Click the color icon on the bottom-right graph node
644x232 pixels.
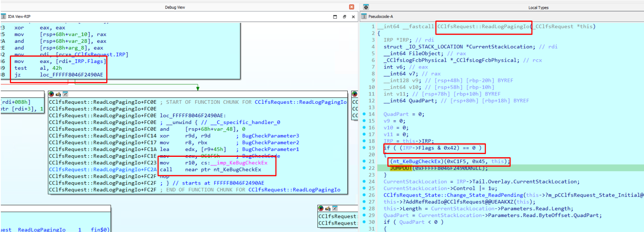321,209
